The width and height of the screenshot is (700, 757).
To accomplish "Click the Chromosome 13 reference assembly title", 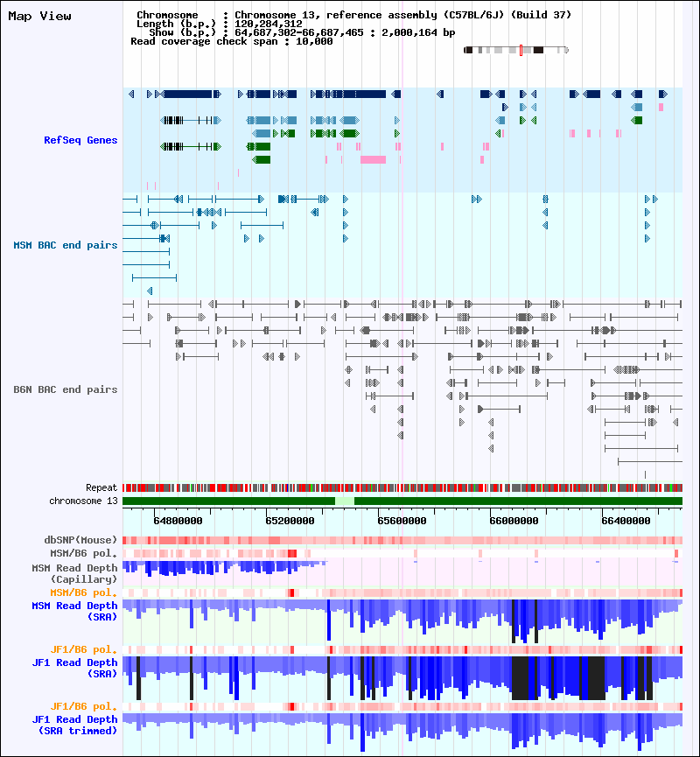I will coord(353,15).
